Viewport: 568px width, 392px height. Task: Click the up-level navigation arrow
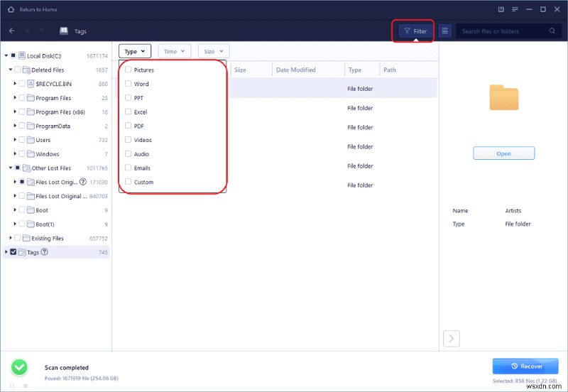click(x=42, y=31)
